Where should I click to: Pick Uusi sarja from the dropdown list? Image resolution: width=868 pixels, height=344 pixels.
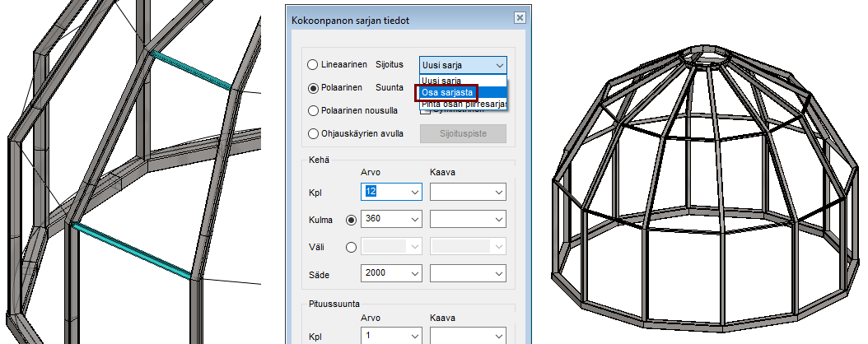click(x=441, y=81)
